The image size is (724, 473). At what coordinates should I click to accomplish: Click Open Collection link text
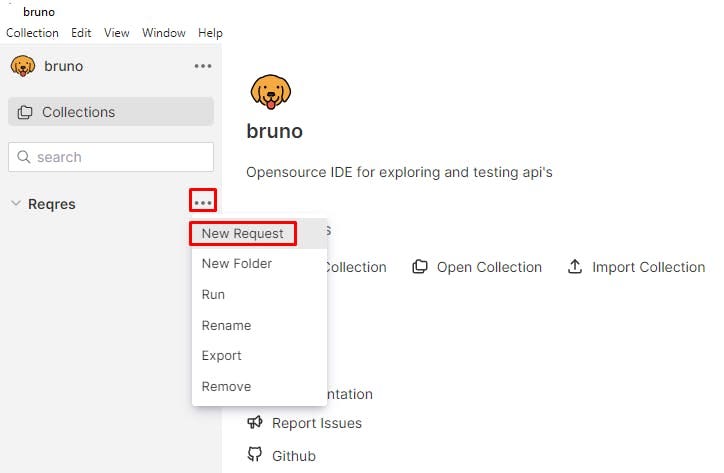click(x=489, y=267)
